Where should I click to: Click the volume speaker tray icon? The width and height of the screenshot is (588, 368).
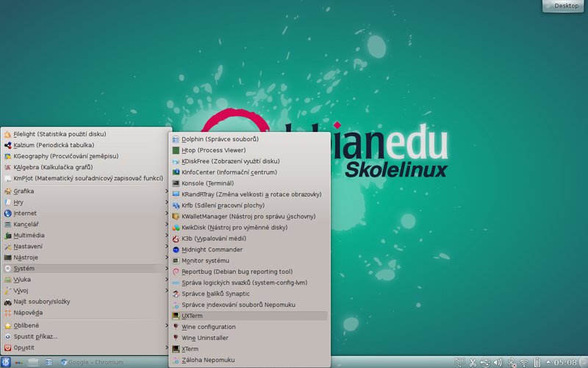(498, 362)
